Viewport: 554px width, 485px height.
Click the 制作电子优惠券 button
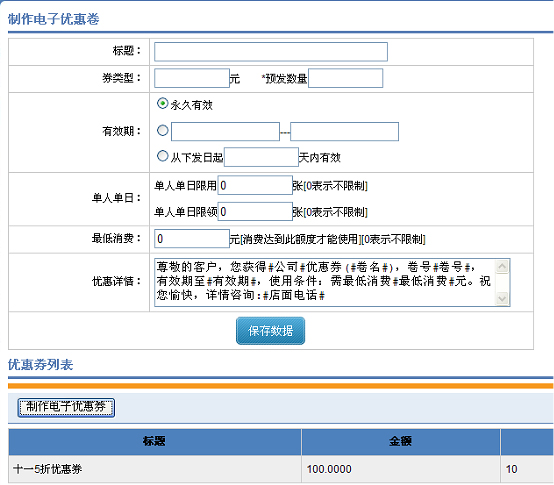pos(66,407)
